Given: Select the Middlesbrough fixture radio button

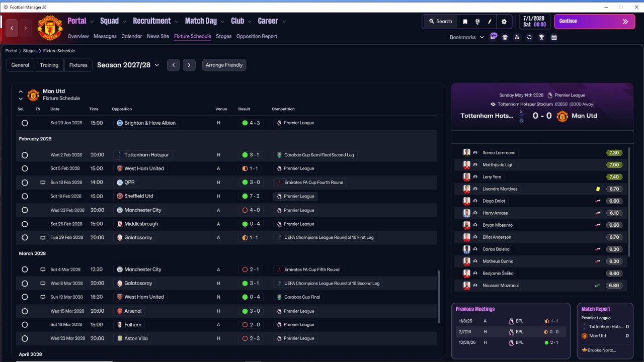Looking at the screenshot, I should tap(25, 224).
